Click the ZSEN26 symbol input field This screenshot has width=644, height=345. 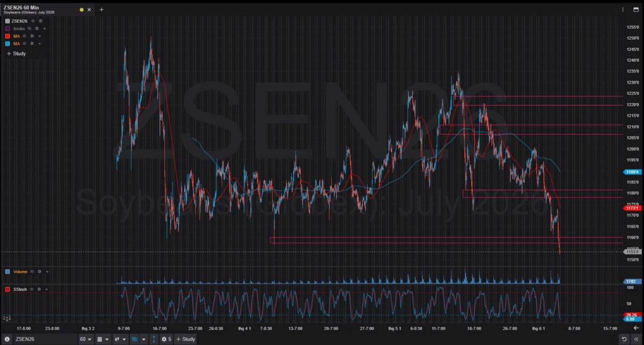45,339
